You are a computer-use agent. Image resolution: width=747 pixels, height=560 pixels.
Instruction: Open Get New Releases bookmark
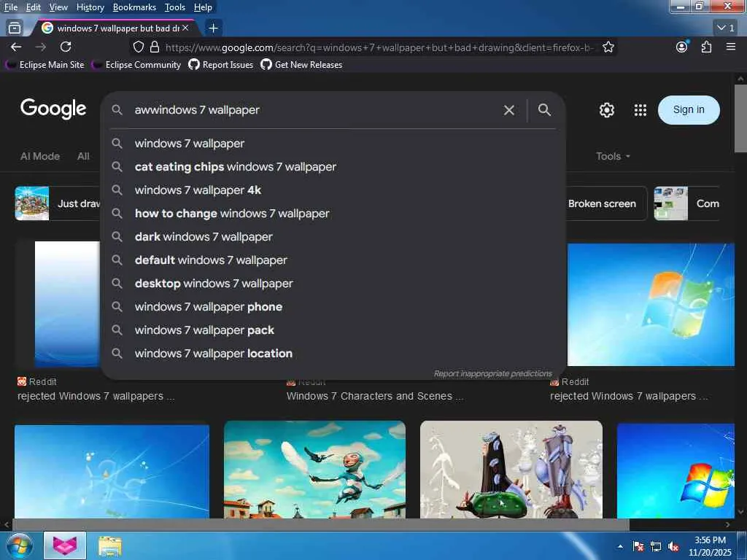[x=301, y=64]
